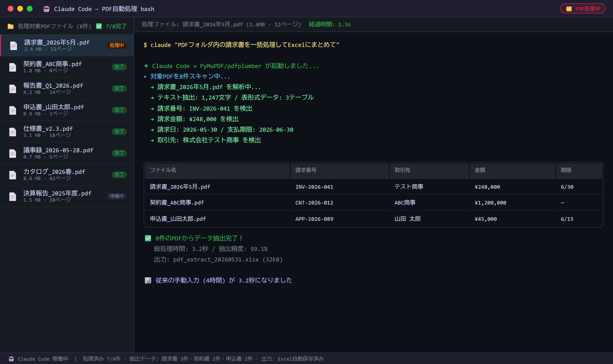The width and height of the screenshot is (613, 364).
Task: Select 請求書_2026年5月.pdf in the file list
Action: tap(67, 45)
